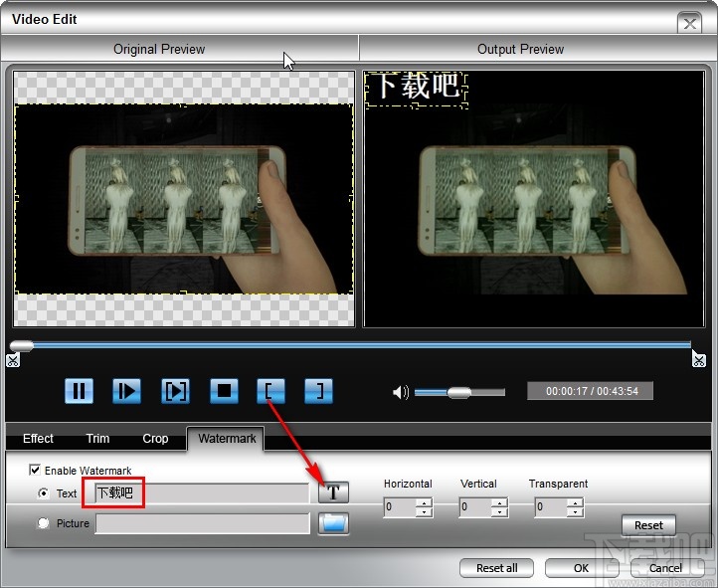
Task: Uncheck Enable Watermark checkbox
Action: coord(35,470)
